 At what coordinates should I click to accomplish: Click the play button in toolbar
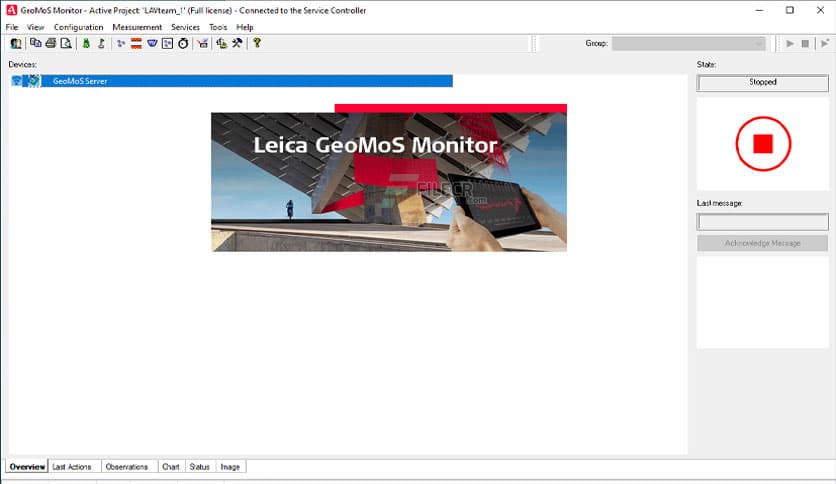(790, 44)
